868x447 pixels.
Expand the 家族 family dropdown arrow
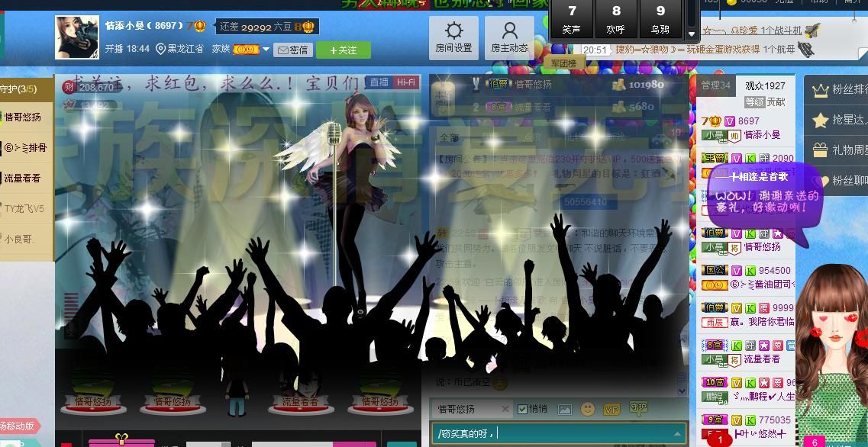(x=266, y=50)
